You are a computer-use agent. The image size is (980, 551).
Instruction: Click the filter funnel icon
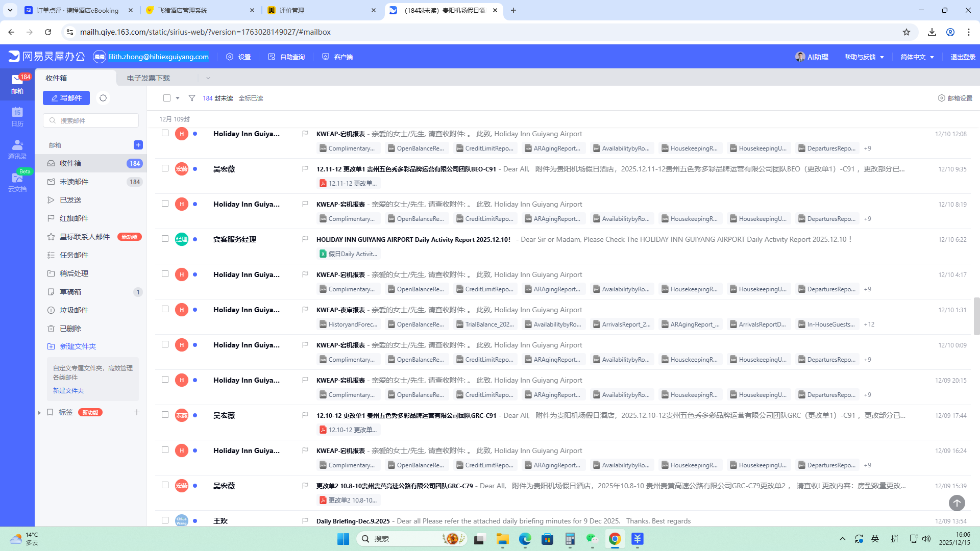pyautogui.click(x=192, y=98)
